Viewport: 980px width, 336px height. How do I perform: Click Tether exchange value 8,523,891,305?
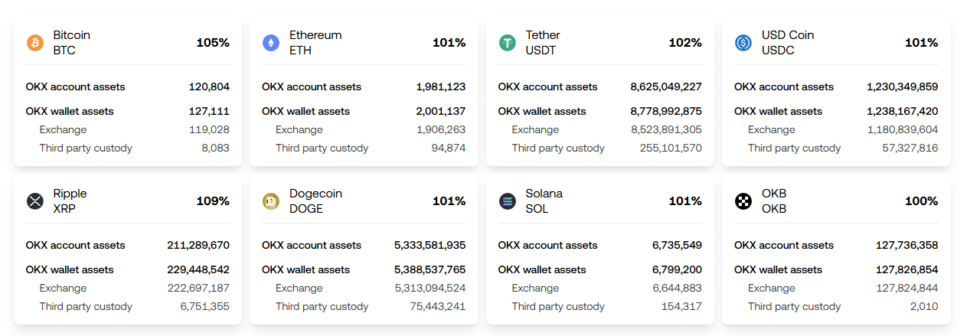pos(667,130)
